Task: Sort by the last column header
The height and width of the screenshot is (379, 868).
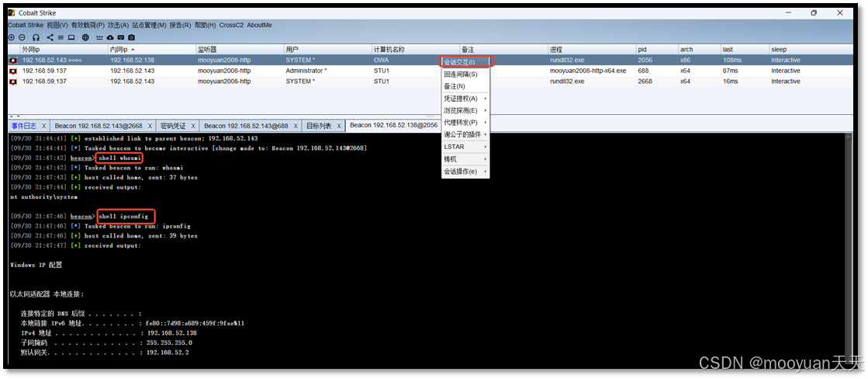Action: pos(745,49)
